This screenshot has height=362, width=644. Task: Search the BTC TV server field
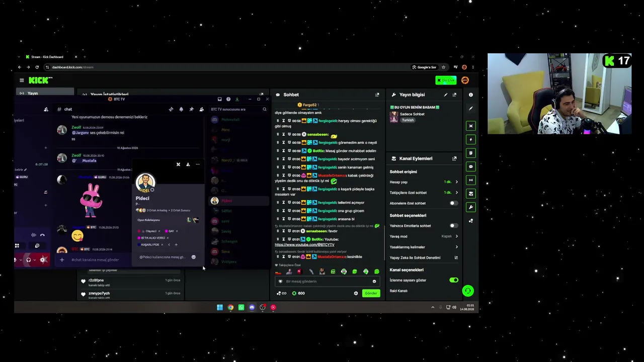[238, 109]
